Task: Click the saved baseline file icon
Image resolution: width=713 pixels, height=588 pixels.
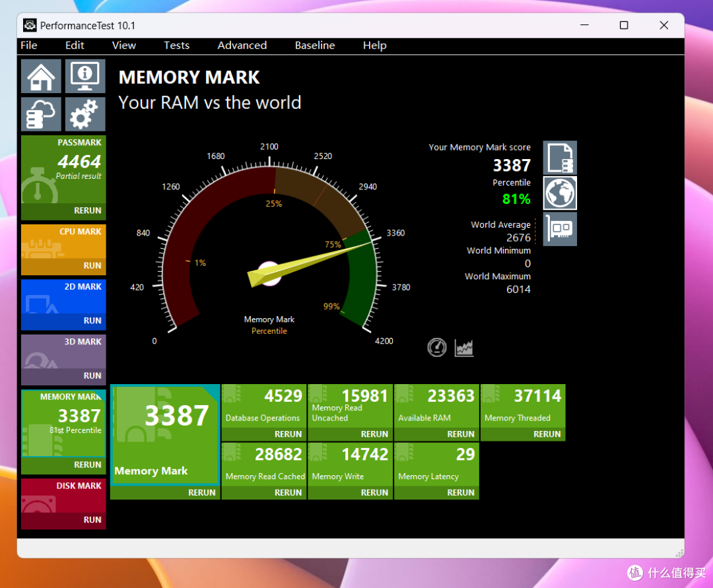Action: point(560,158)
